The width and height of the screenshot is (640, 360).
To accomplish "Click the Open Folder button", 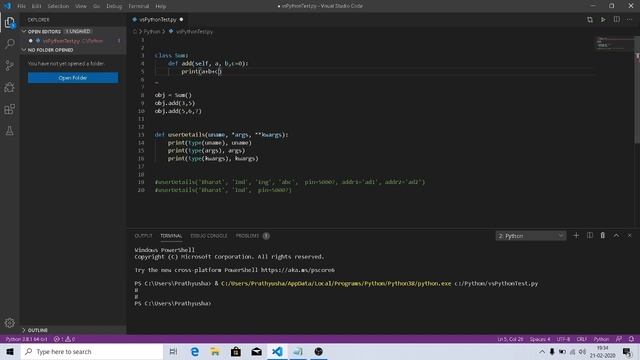I will pos(73,78).
